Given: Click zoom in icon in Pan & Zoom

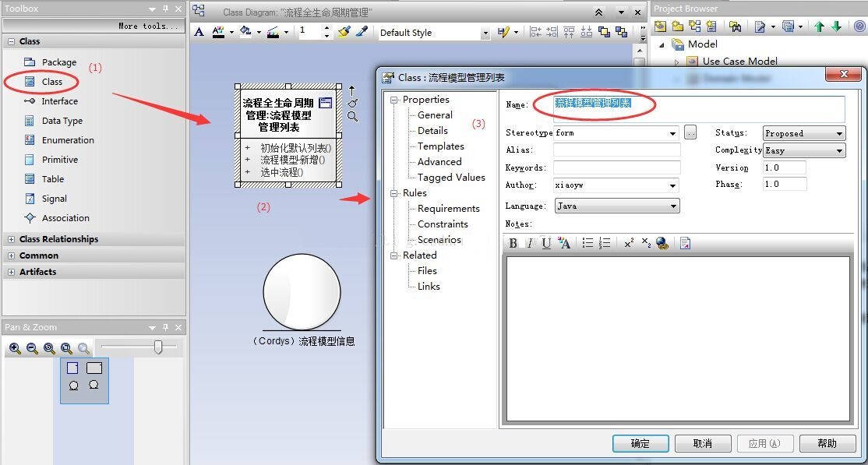Looking at the screenshot, I should [15, 348].
